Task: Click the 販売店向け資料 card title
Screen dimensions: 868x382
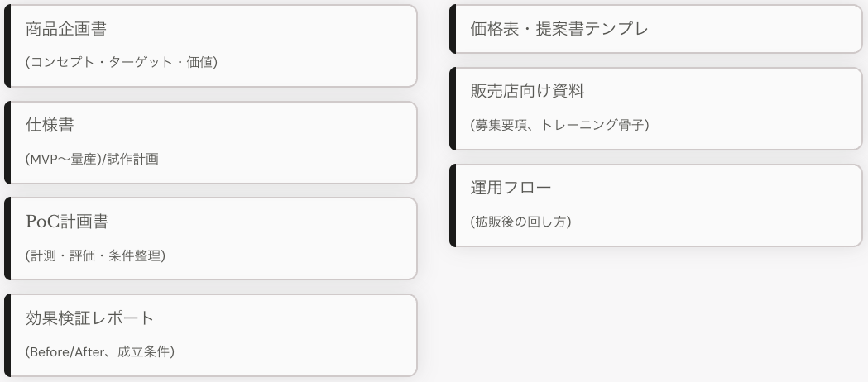Action: pyautogui.click(x=527, y=92)
